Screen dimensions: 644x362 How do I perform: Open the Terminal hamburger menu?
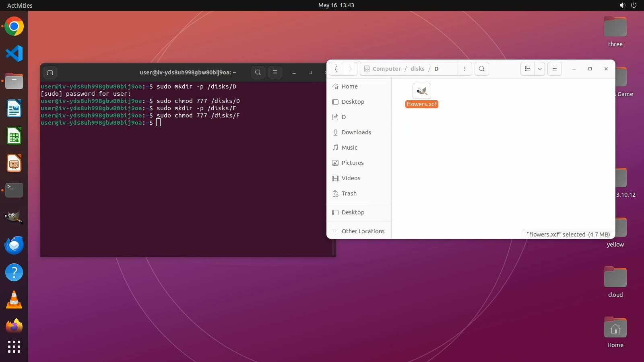pos(275,72)
